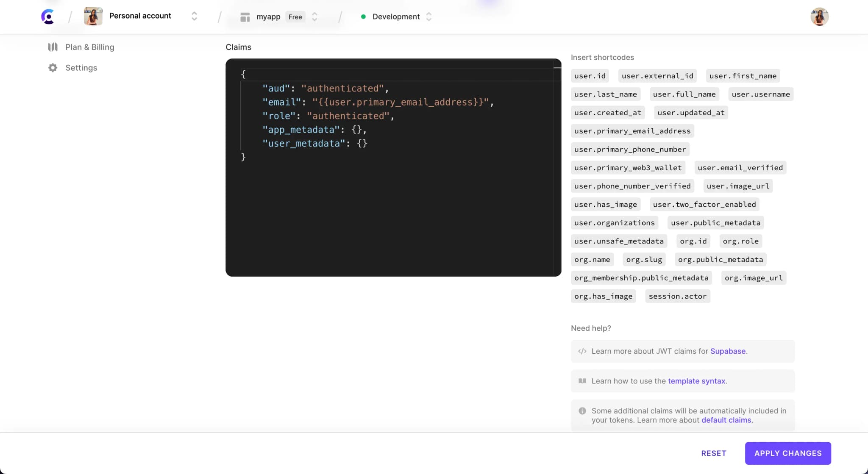Image resolution: width=868 pixels, height=474 pixels.
Task: Click the Plan & Billing sidebar icon
Action: pos(53,47)
